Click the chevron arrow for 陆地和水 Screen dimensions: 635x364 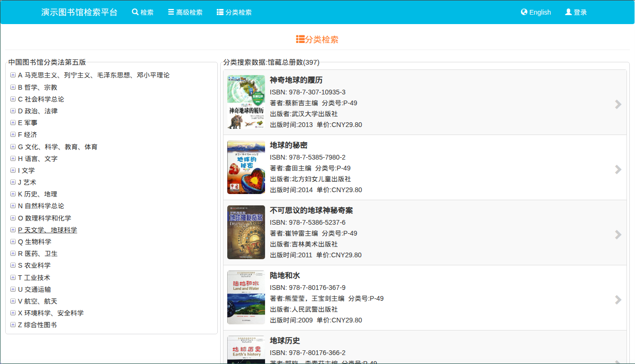(x=618, y=300)
